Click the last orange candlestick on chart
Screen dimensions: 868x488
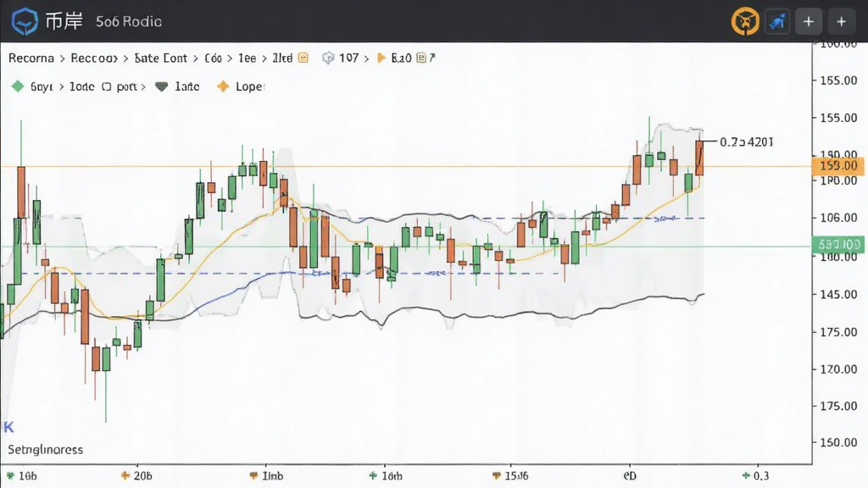tap(699, 158)
